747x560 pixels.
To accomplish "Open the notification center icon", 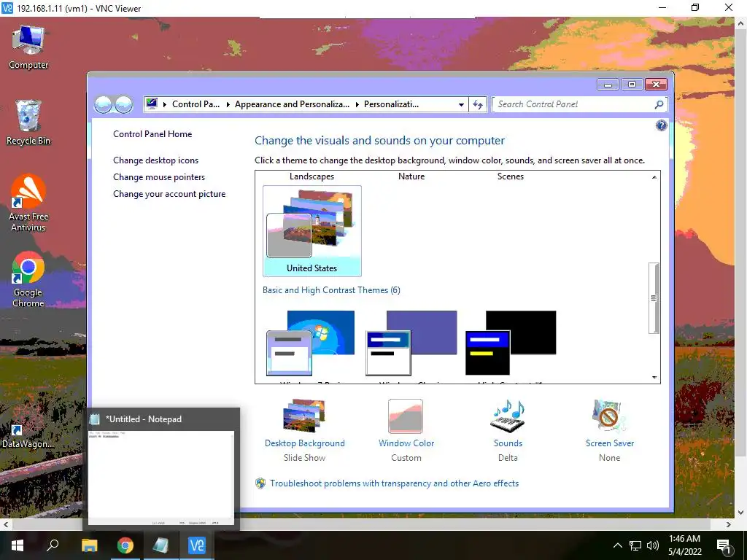I will point(724,545).
